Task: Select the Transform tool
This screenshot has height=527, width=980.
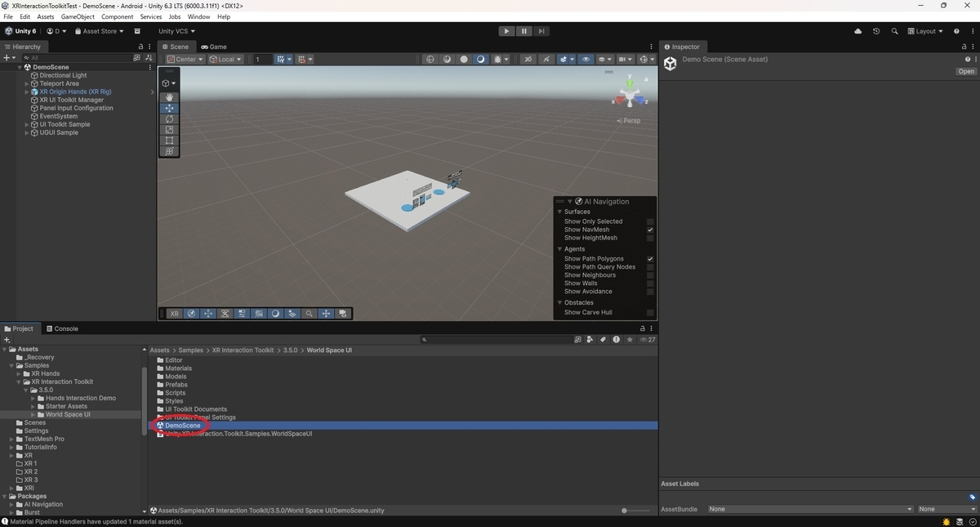Action: click(169, 151)
